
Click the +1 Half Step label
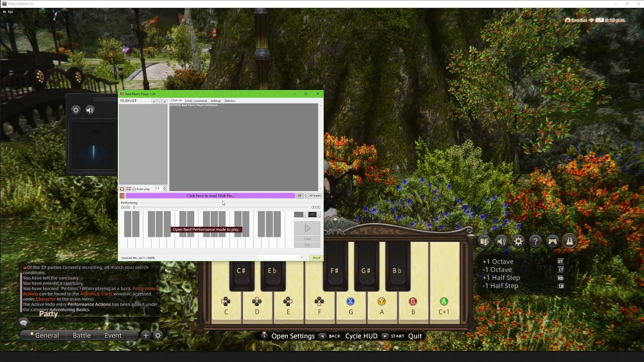click(501, 278)
